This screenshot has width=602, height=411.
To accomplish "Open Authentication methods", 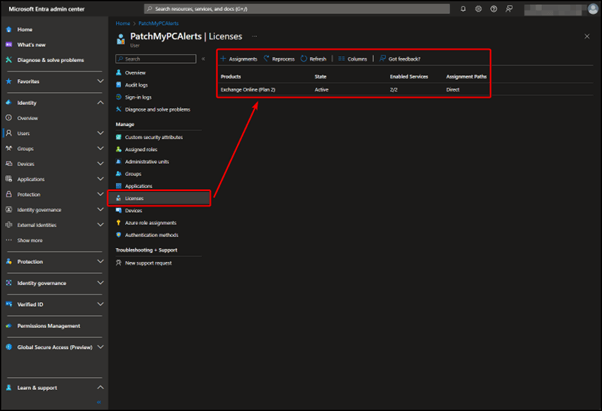I will click(151, 235).
